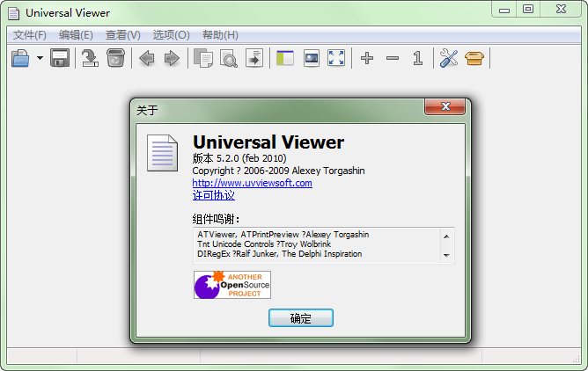588x371 pixels.
Task: Reset zoom to original size 1 icon
Action: [x=418, y=58]
